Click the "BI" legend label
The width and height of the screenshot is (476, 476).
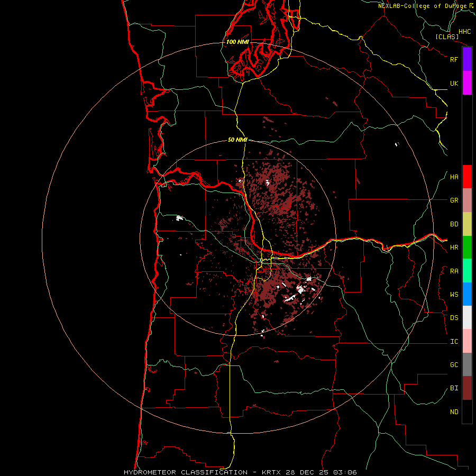454,388
